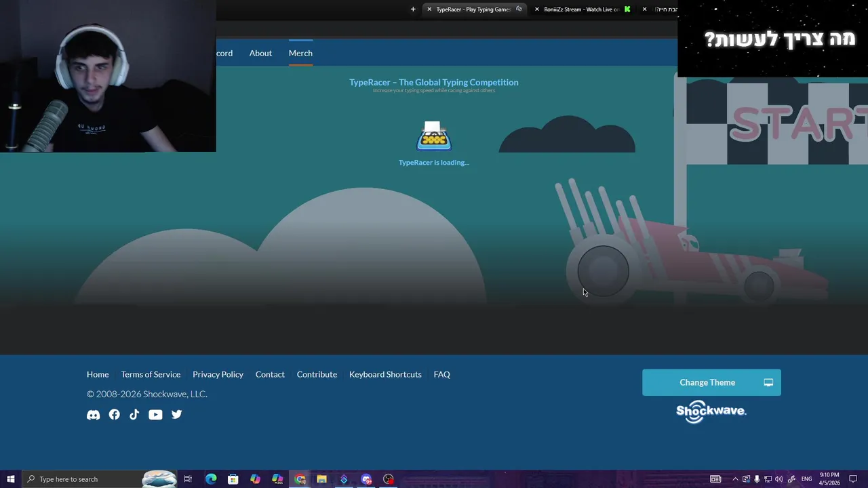Click in the Windows search box

[98, 479]
